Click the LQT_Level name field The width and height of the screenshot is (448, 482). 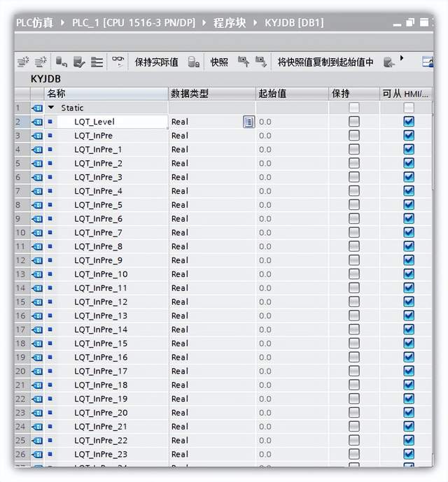point(112,122)
